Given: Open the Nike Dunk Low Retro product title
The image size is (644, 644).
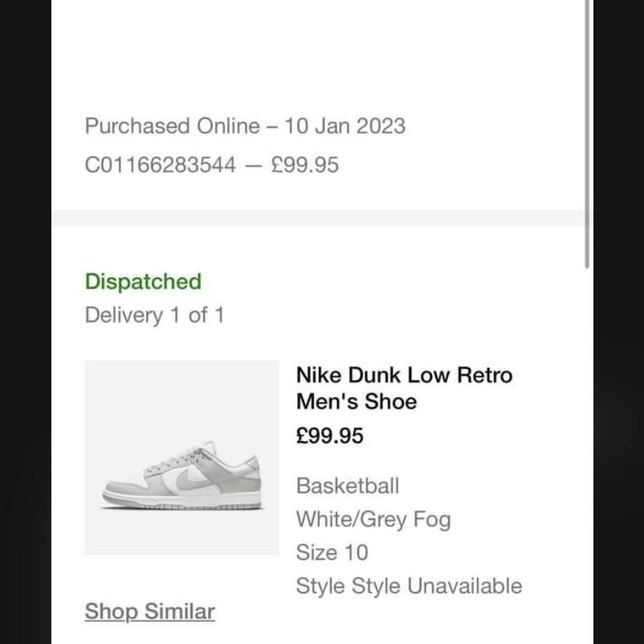Looking at the screenshot, I should click(404, 388).
